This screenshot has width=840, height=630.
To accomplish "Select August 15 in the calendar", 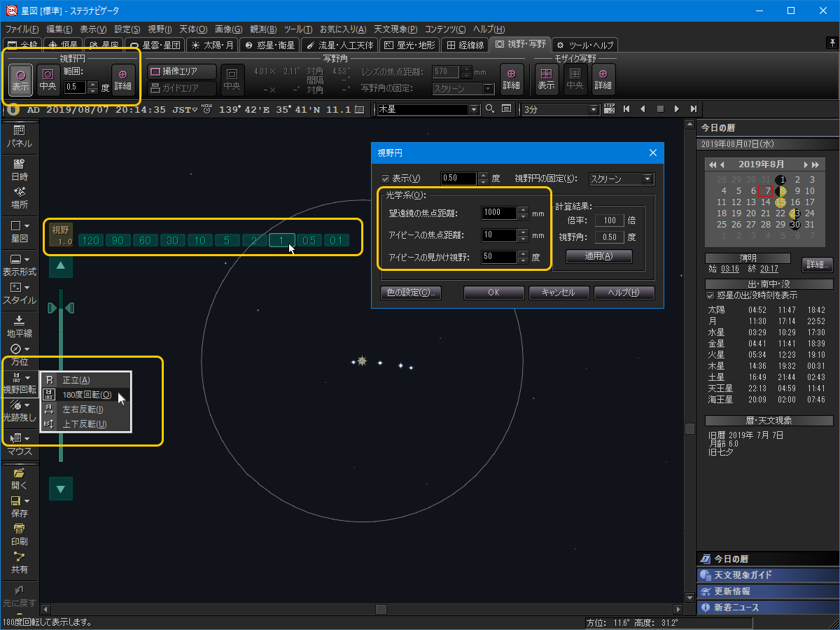I will 780,202.
